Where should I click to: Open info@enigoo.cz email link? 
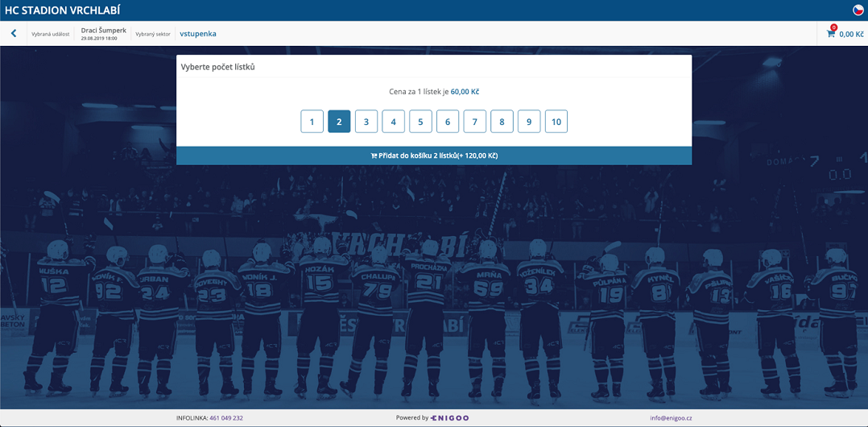(671, 418)
